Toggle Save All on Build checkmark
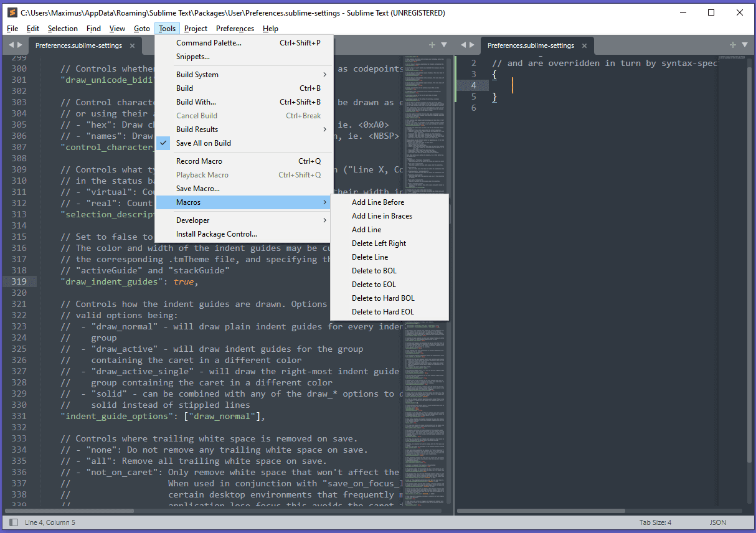Viewport: 756px width, 533px height. tap(164, 143)
